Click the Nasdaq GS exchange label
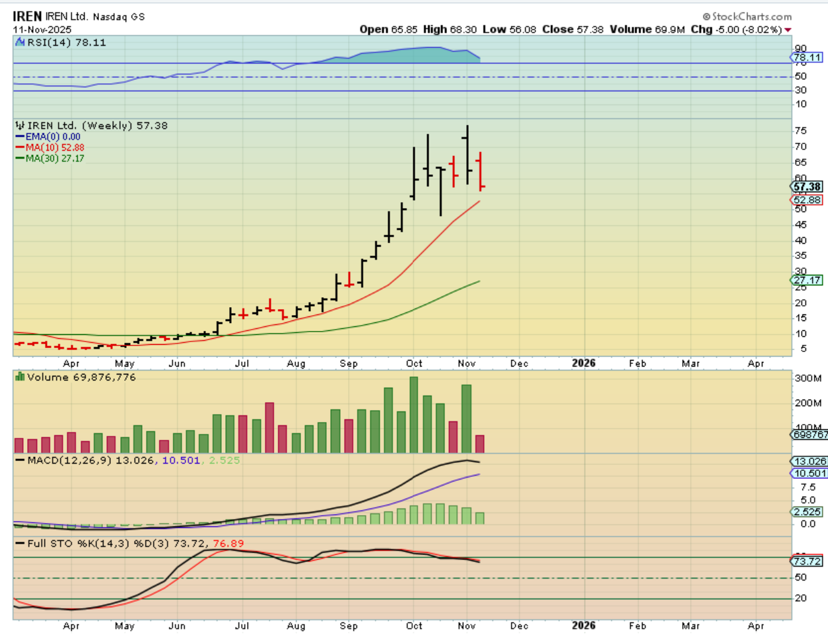This screenshot has height=644, width=828. [119, 17]
